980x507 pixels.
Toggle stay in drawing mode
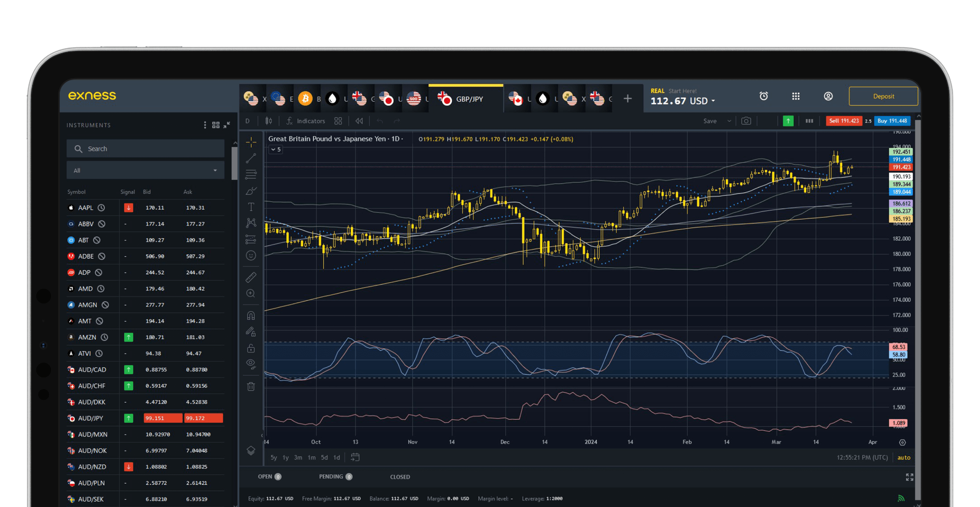251,332
